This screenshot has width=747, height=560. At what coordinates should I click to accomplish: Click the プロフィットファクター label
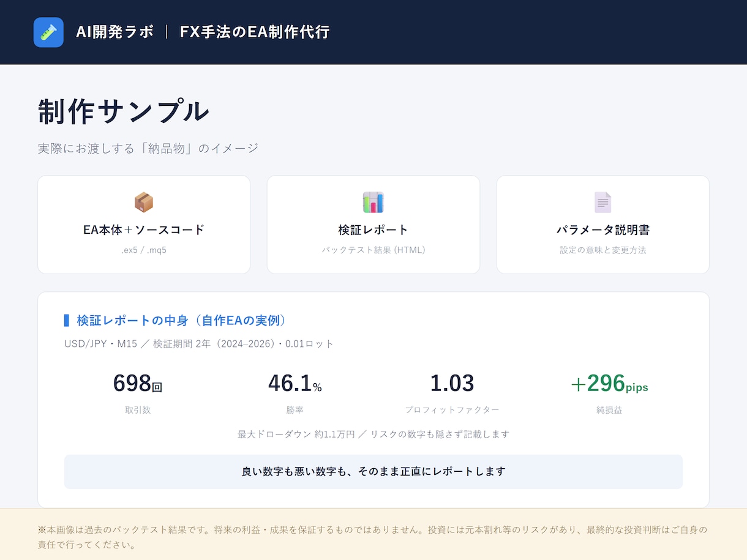coord(452,410)
